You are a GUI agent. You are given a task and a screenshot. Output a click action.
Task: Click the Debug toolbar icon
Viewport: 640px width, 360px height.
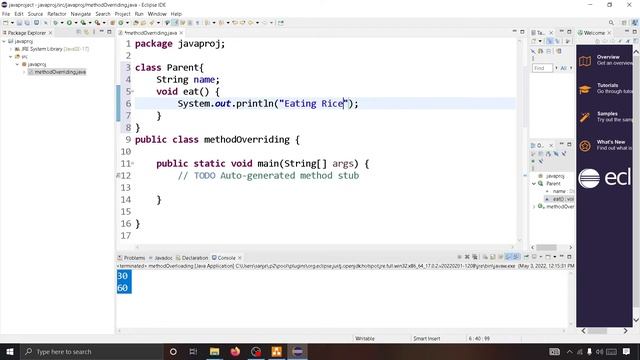point(56,23)
